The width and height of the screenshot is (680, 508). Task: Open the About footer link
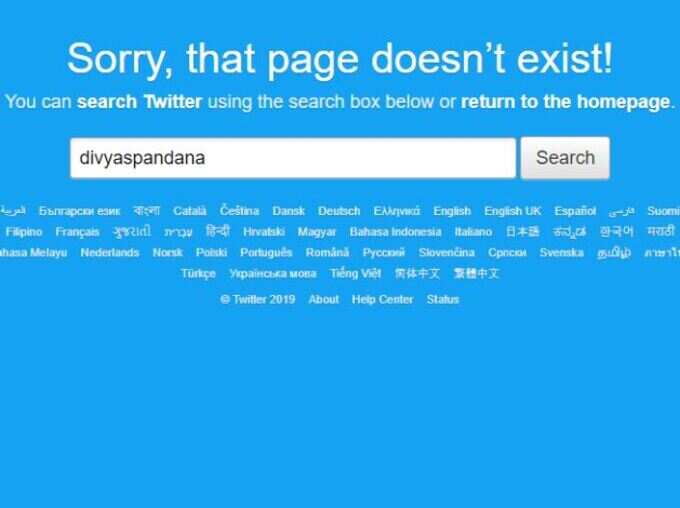click(x=324, y=299)
